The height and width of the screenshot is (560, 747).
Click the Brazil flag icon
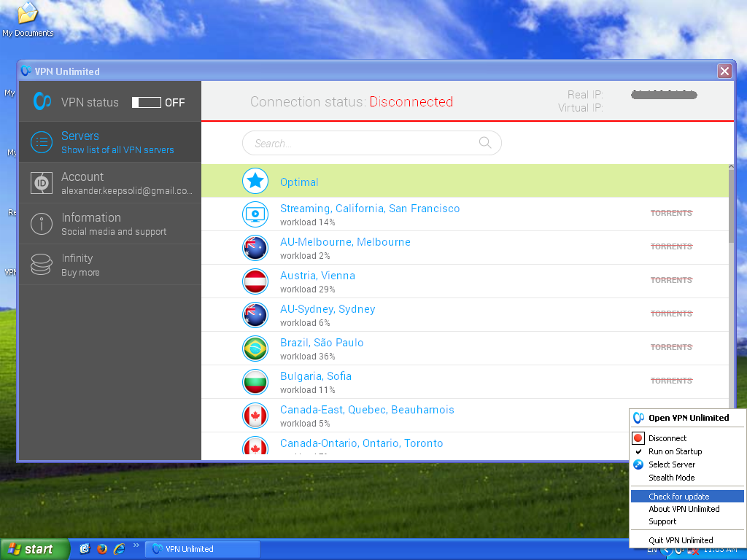pyautogui.click(x=255, y=349)
